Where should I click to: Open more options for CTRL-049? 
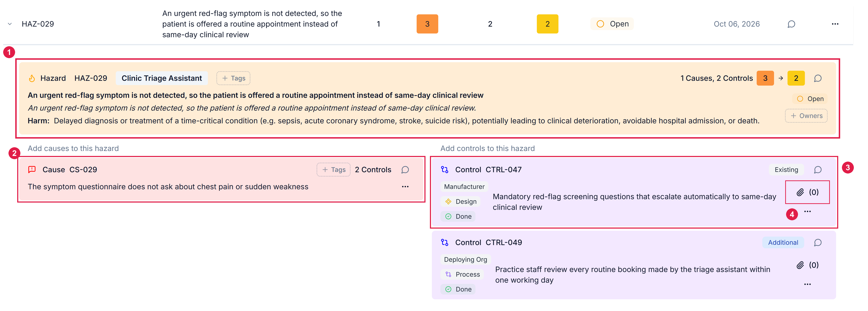[x=807, y=284]
